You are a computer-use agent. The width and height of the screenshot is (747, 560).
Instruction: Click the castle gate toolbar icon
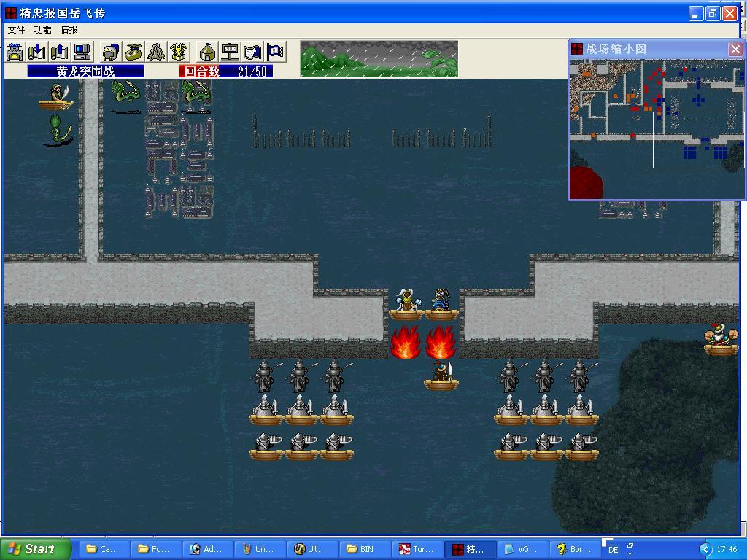click(15, 52)
